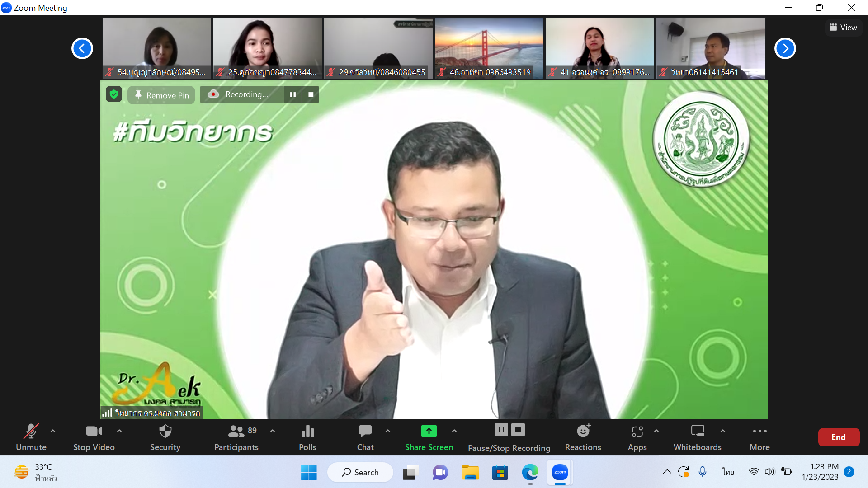Open video options caret beside Stop Video

click(x=119, y=431)
